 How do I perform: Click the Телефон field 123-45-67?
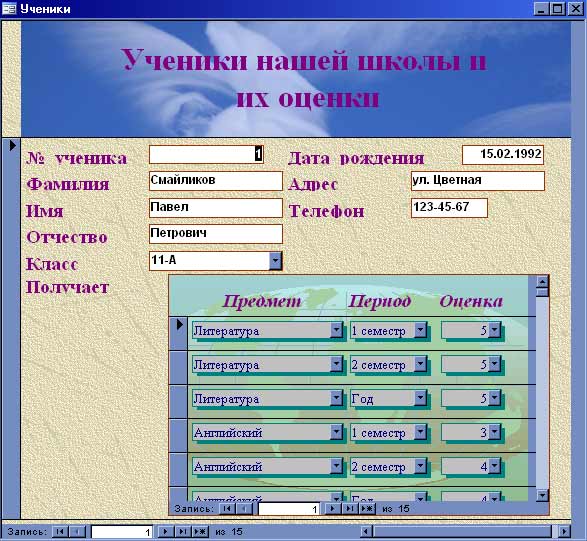(x=449, y=207)
